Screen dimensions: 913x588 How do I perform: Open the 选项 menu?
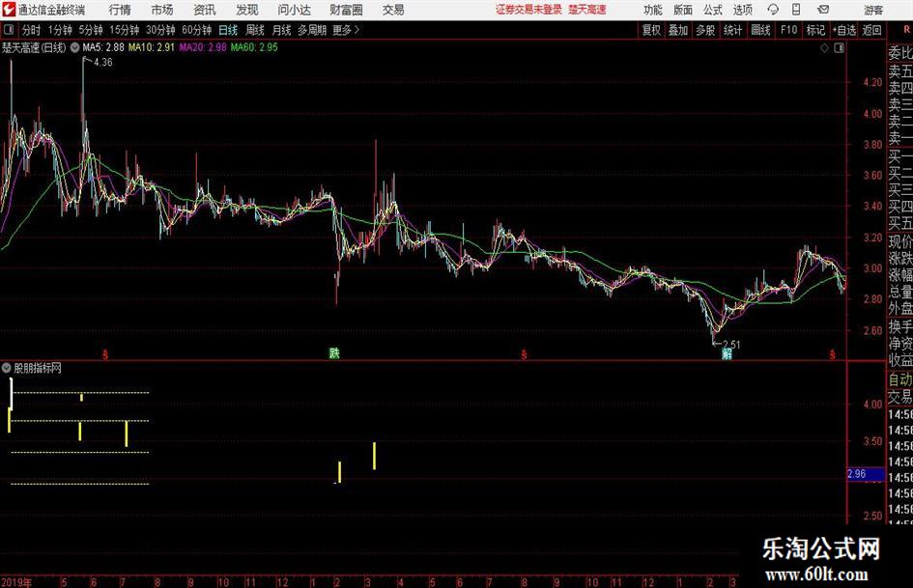click(742, 10)
